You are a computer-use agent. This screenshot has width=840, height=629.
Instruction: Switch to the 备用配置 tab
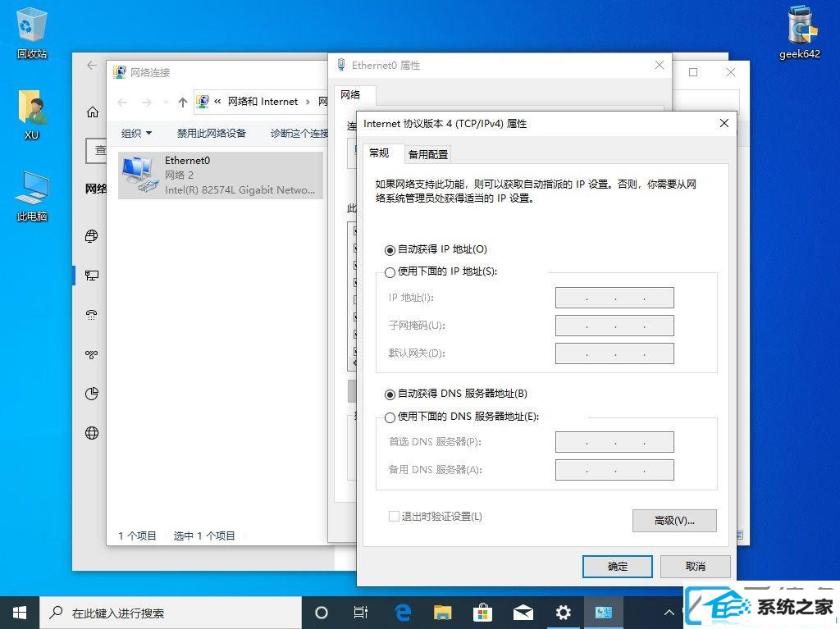click(427, 154)
